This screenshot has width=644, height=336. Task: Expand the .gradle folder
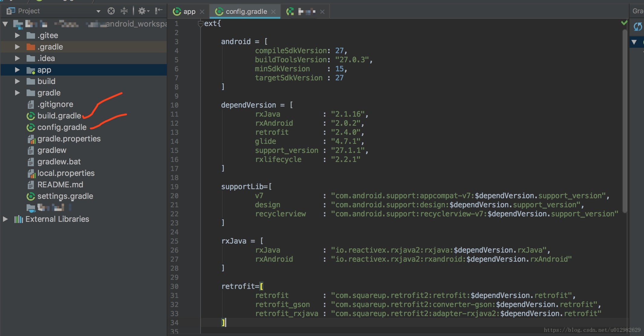(x=17, y=47)
